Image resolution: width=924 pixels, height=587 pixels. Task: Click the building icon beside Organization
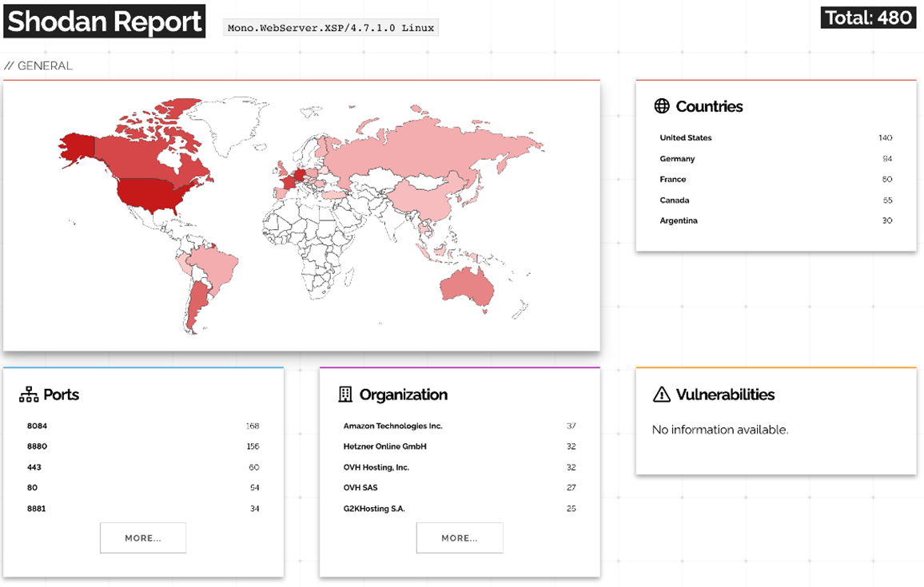pyautogui.click(x=345, y=395)
